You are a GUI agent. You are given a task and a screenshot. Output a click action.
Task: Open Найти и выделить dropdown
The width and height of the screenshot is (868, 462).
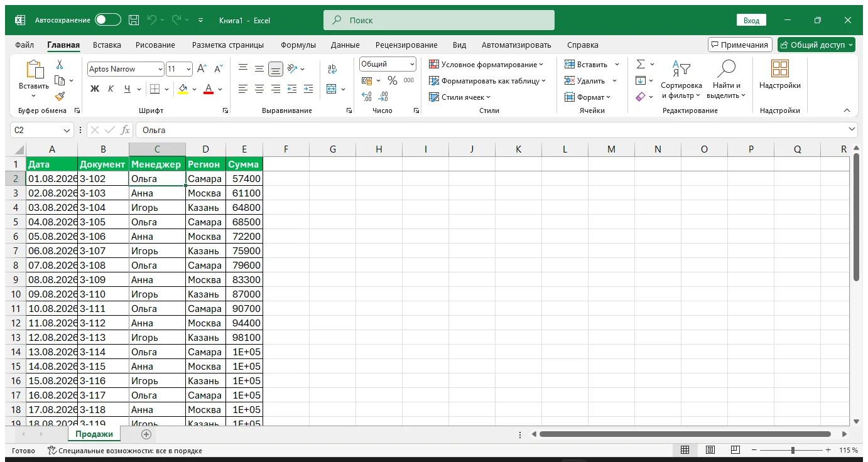pyautogui.click(x=726, y=80)
